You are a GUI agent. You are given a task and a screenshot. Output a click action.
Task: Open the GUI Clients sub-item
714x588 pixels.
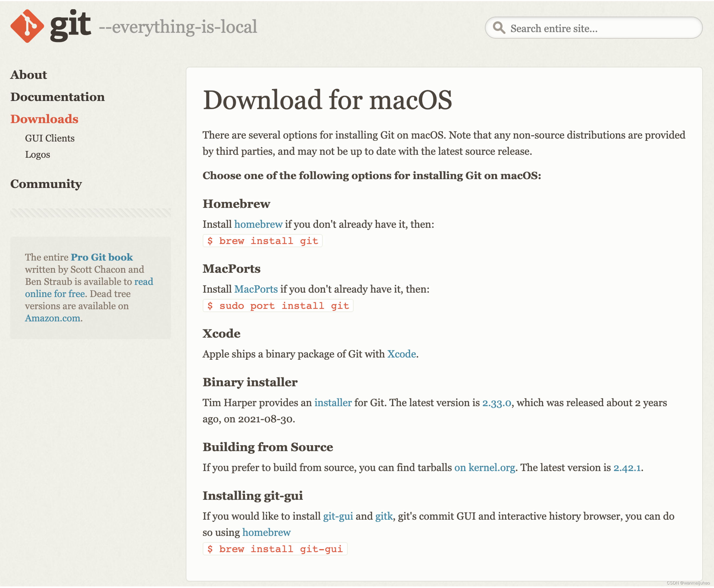pos(50,138)
